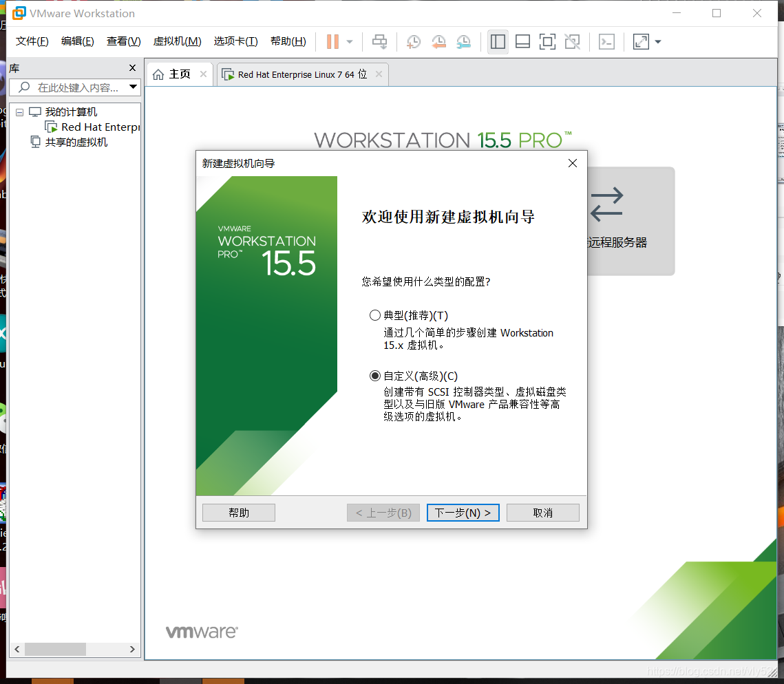The width and height of the screenshot is (784, 684).
Task: Click the 远程服务器 connect tile
Action: point(631,221)
